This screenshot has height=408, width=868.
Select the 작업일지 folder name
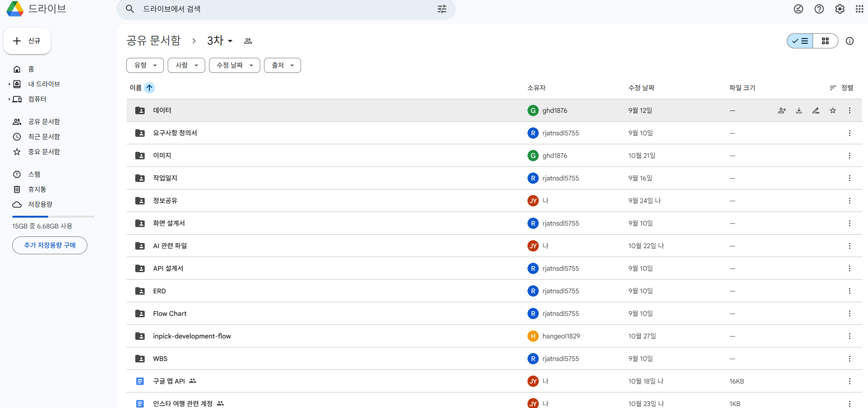tap(165, 178)
